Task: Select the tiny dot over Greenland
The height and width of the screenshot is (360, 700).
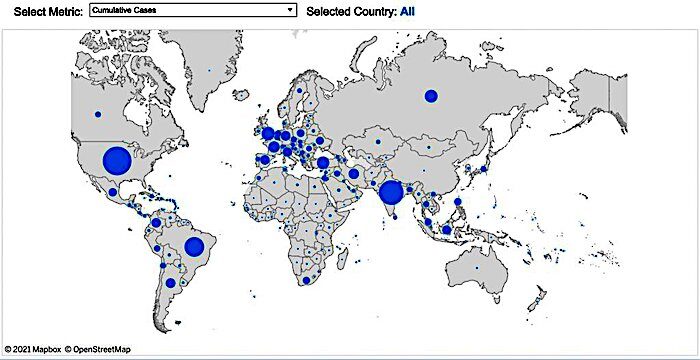Action: coord(209,70)
